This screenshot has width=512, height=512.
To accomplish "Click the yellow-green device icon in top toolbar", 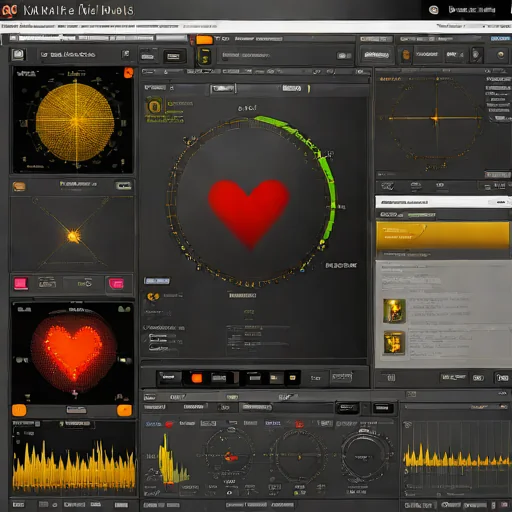I will [x=204, y=56].
